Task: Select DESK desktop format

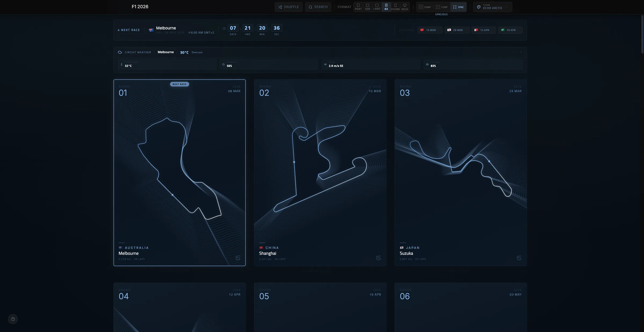Action: pyautogui.click(x=405, y=7)
